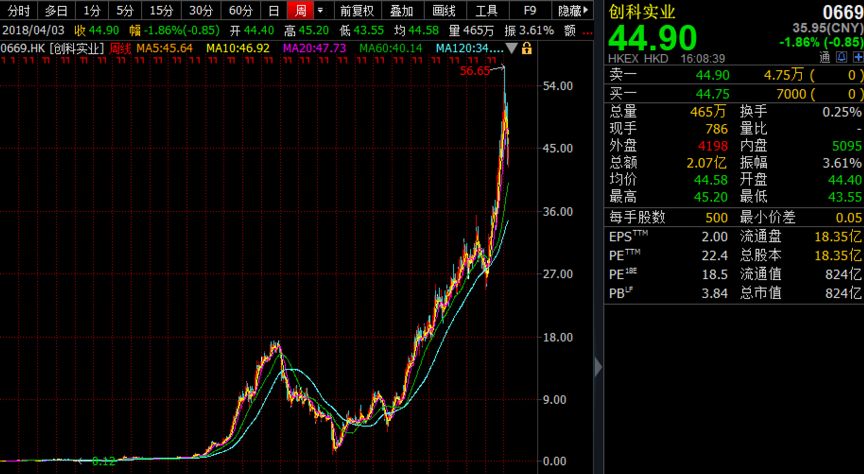Click the MA20:47.73 indicator label
The image size is (864, 474).
click(x=315, y=49)
